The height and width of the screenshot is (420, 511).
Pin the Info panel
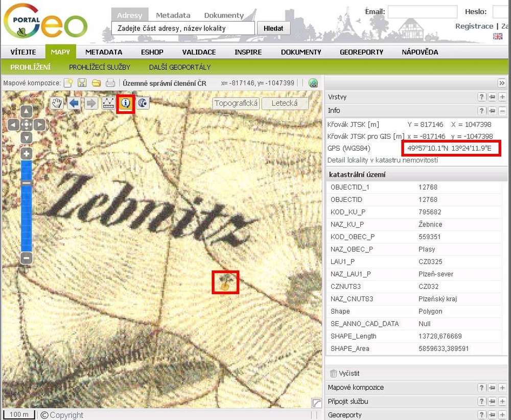492,111
